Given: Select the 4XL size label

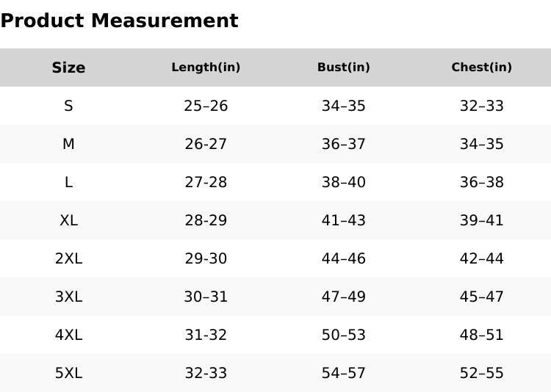Looking at the screenshot, I should [68, 335].
